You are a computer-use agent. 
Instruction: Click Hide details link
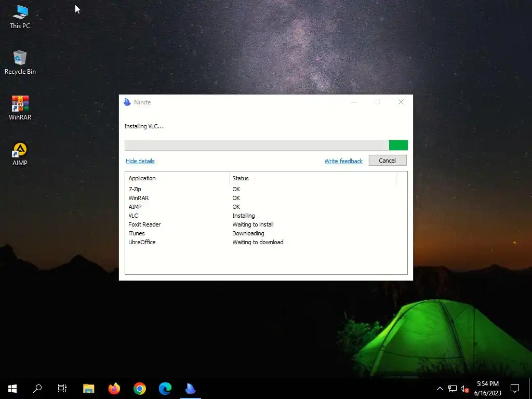[x=140, y=161]
